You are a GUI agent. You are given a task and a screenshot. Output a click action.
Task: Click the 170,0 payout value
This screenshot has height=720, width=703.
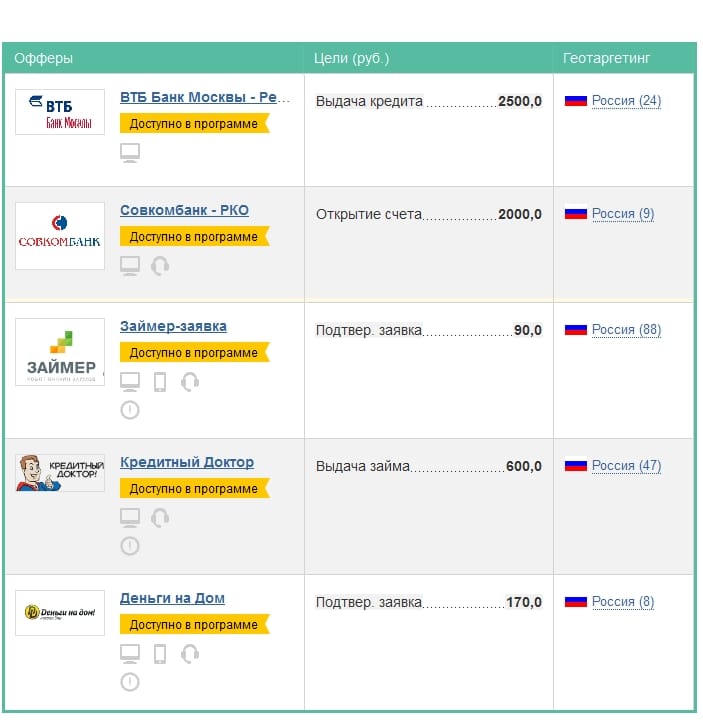pos(524,602)
